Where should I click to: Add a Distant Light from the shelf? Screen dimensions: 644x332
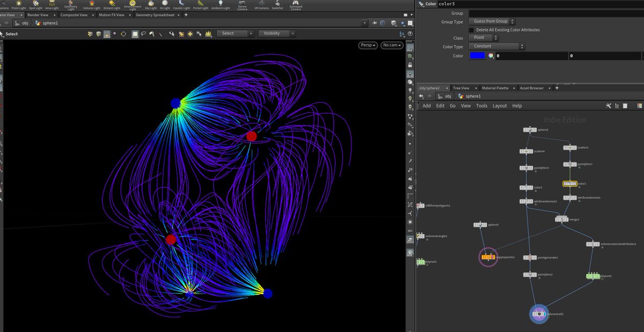111,5
